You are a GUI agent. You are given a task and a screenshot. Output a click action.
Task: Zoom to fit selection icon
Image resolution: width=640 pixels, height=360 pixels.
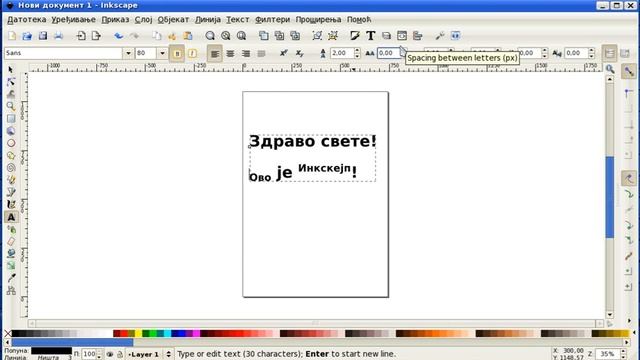click(210, 36)
